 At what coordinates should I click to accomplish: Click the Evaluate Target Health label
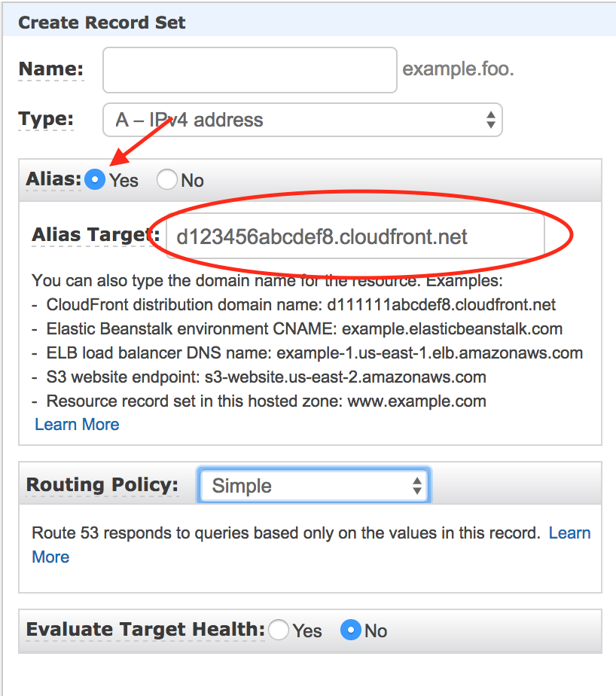(145, 630)
